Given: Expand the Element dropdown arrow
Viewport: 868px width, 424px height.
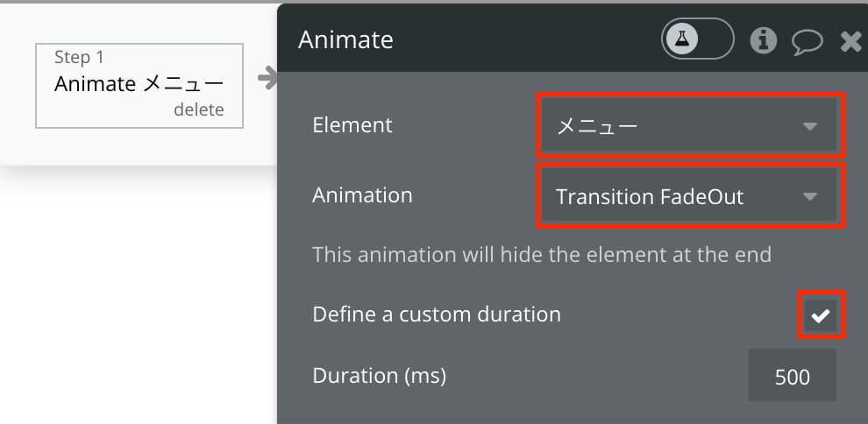Looking at the screenshot, I should [x=810, y=127].
